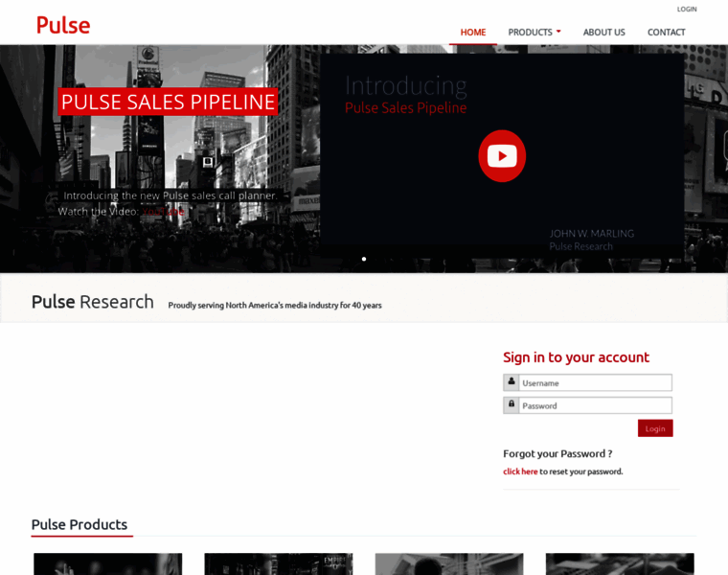This screenshot has height=575, width=728.
Task: Click the red Login button
Action: 655,428
